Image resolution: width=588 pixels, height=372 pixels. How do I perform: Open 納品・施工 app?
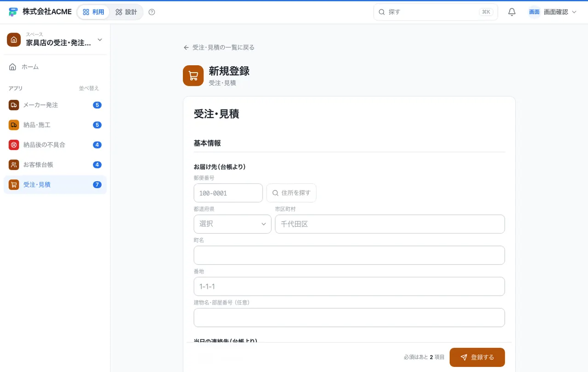click(x=55, y=125)
